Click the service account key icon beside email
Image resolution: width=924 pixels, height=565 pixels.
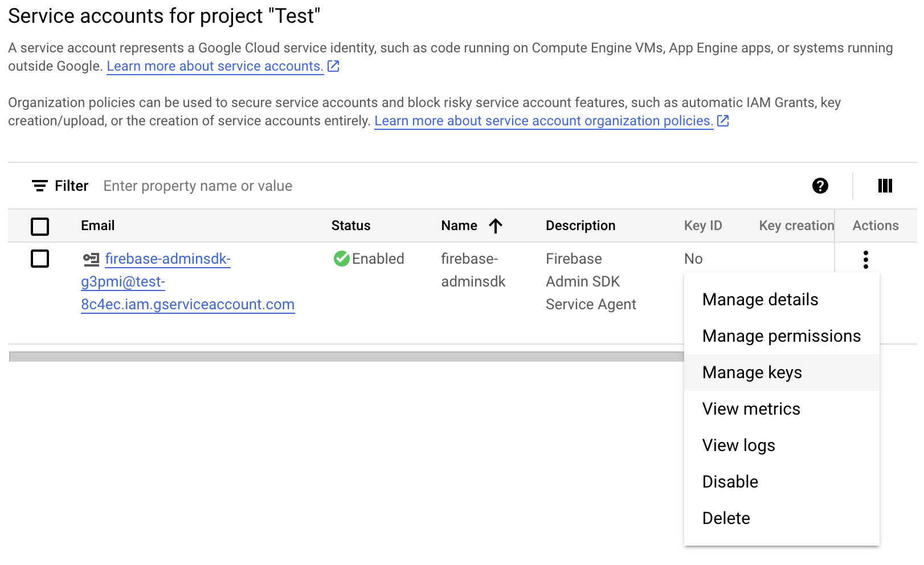coord(91,259)
